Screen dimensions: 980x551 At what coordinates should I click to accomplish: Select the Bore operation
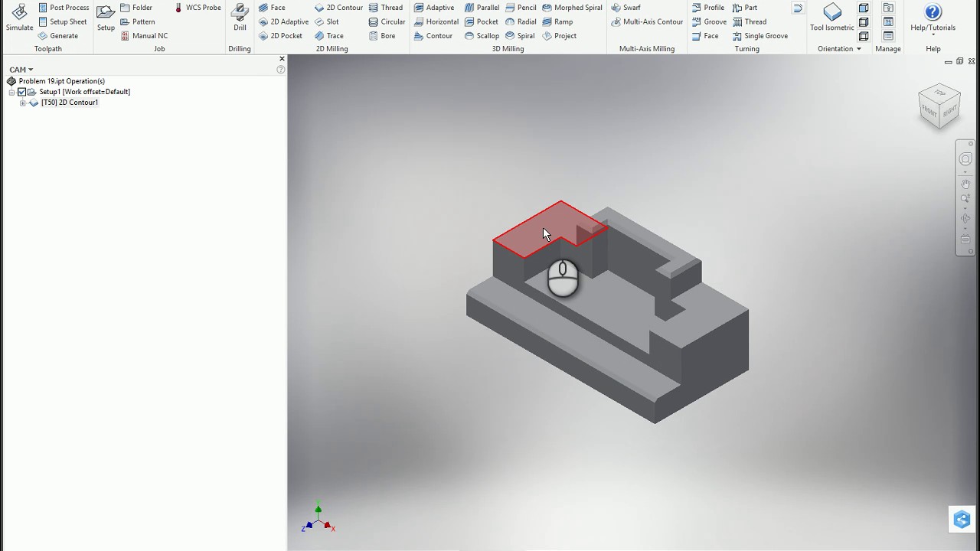382,36
